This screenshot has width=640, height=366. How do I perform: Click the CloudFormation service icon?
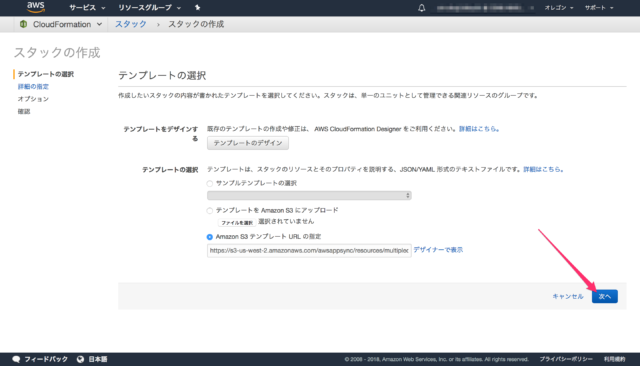coord(23,24)
